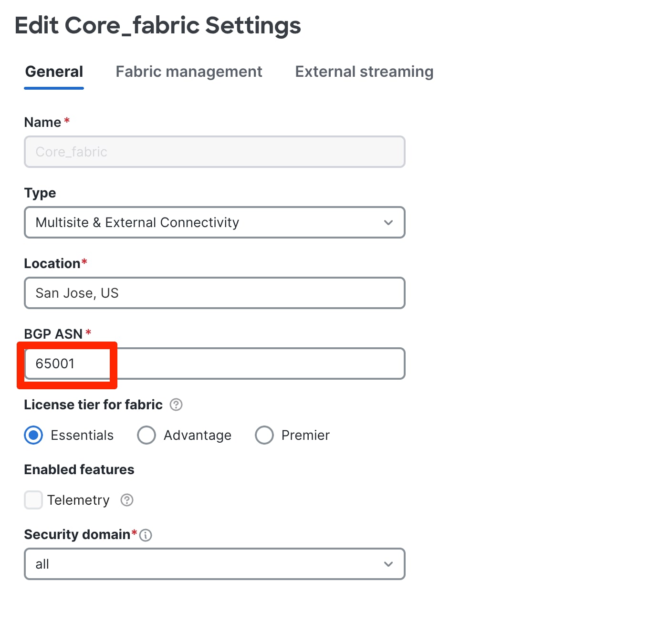Click the Security domain info icon
The width and height of the screenshot is (670, 644).
point(146,535)
